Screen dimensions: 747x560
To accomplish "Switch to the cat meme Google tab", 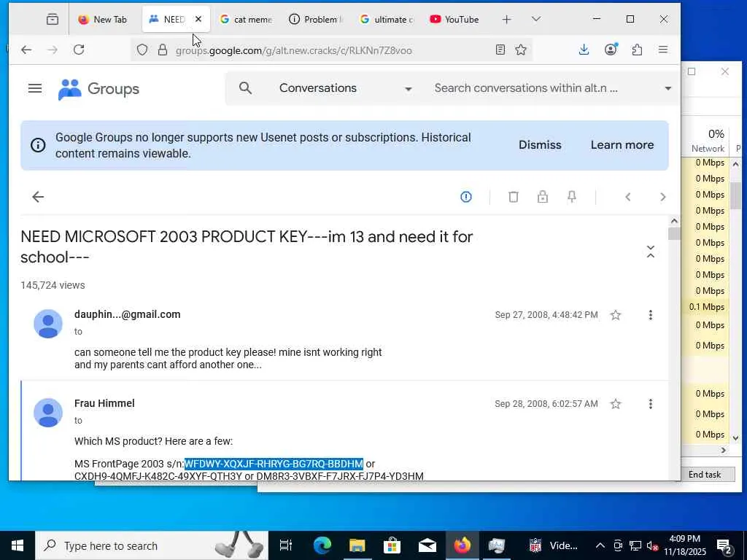I will 246,20.
